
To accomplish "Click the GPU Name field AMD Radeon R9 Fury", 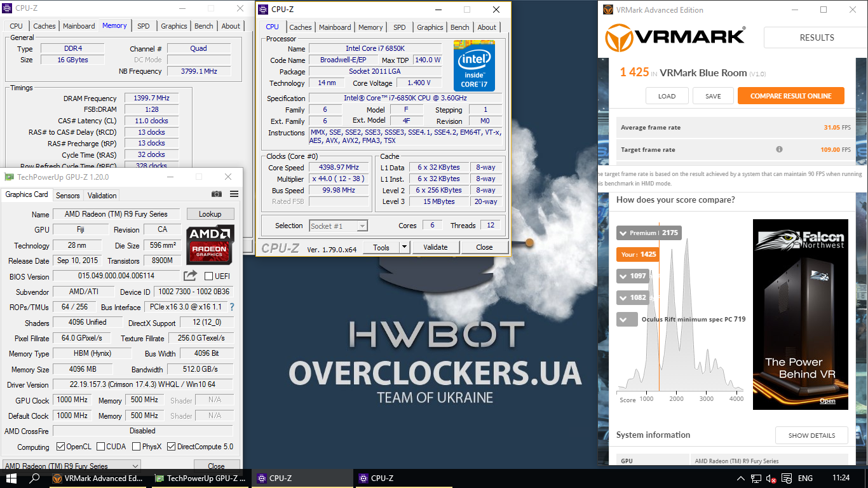I will click(x=116, y=214).
